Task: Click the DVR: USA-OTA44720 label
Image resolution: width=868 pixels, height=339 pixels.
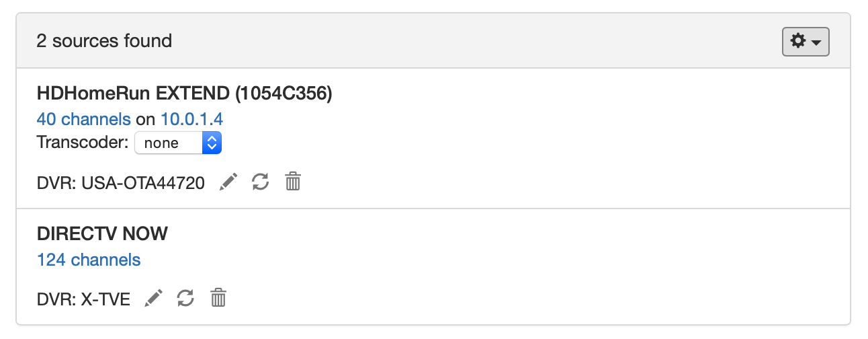Action: click(x=121, y=182)
